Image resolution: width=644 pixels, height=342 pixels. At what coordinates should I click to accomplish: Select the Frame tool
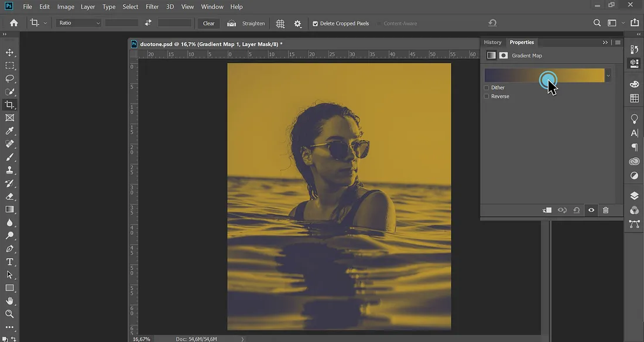9,118
